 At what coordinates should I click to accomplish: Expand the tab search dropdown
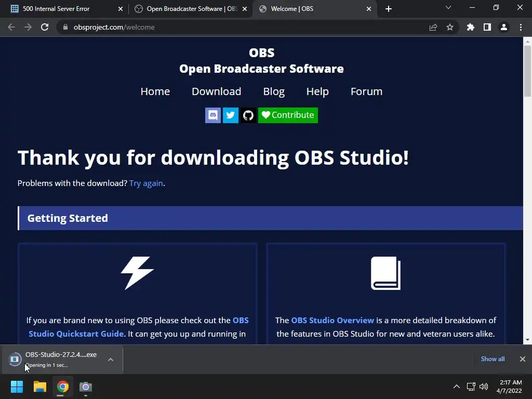click(448, 7)
